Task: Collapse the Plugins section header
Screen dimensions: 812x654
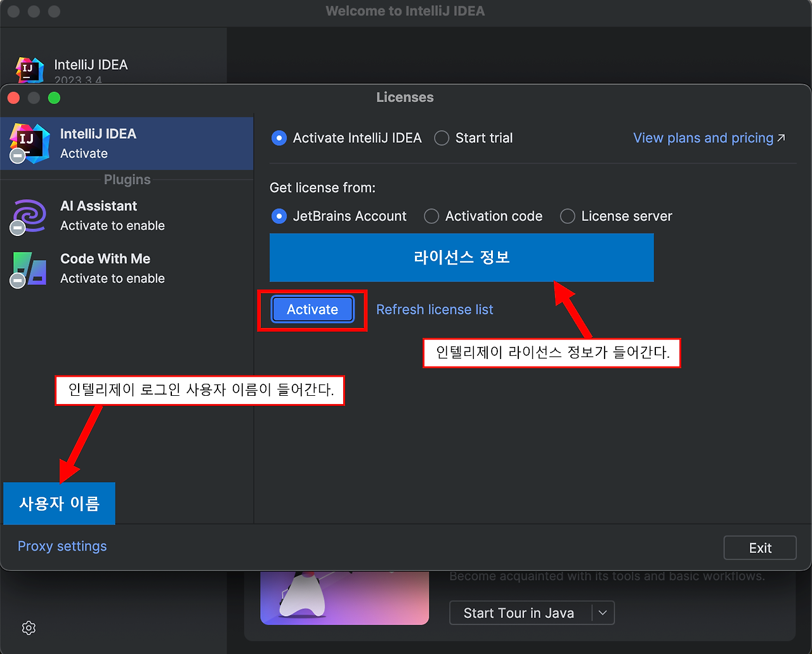Action: (x=127, y=180)
